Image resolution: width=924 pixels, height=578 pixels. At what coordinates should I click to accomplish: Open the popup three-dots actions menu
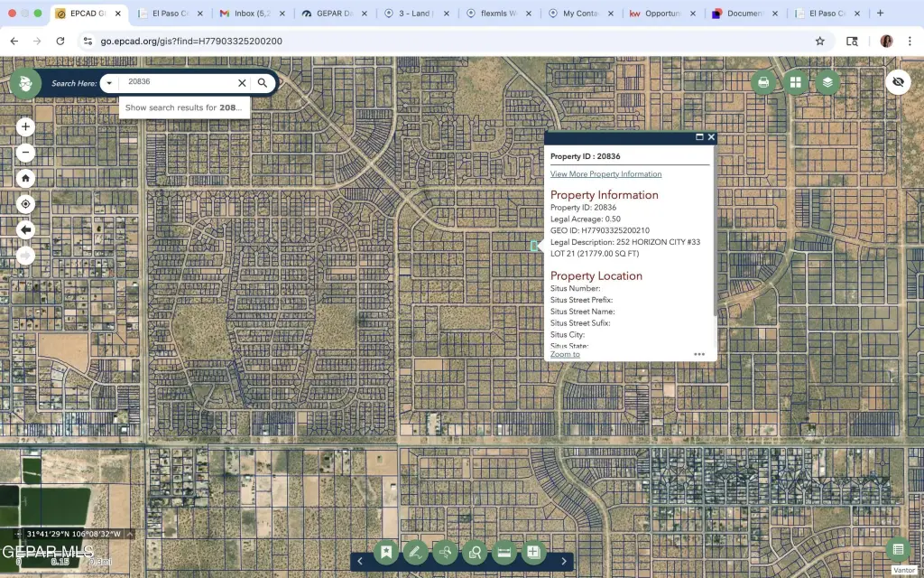pos(699,354)
